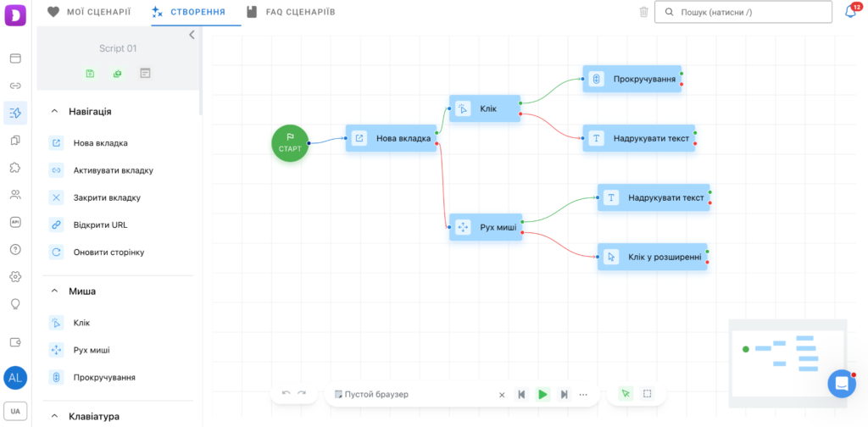Collapse the side panel with chevron arrow
868x427 pixels.
point(192,35)
